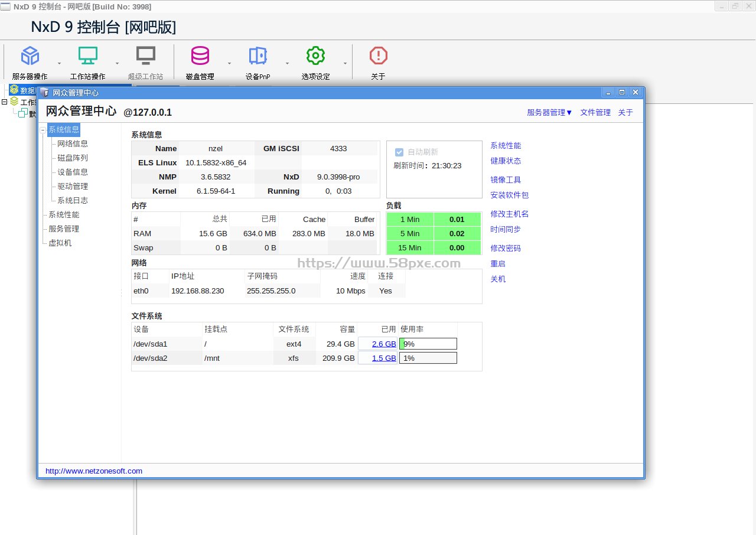Click the 1 Min load value 0.01

pyautogui.click(x=457, y=219)
